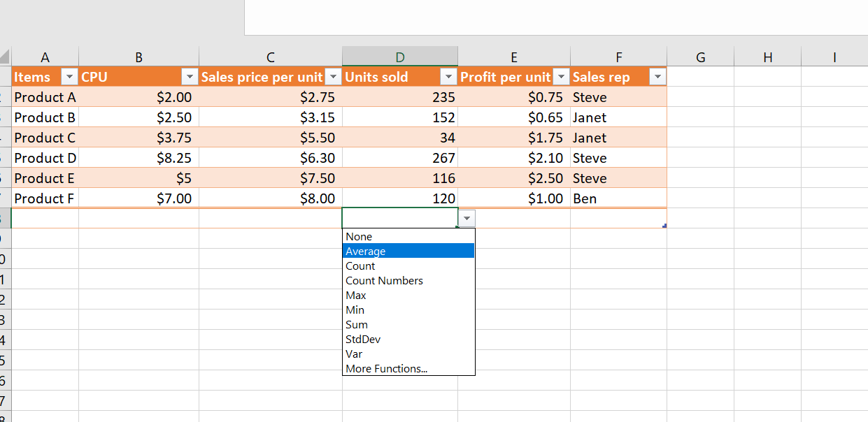Pick Count from the dropdown list
Viewport: 868px width, 422px height.
point(360,266)
